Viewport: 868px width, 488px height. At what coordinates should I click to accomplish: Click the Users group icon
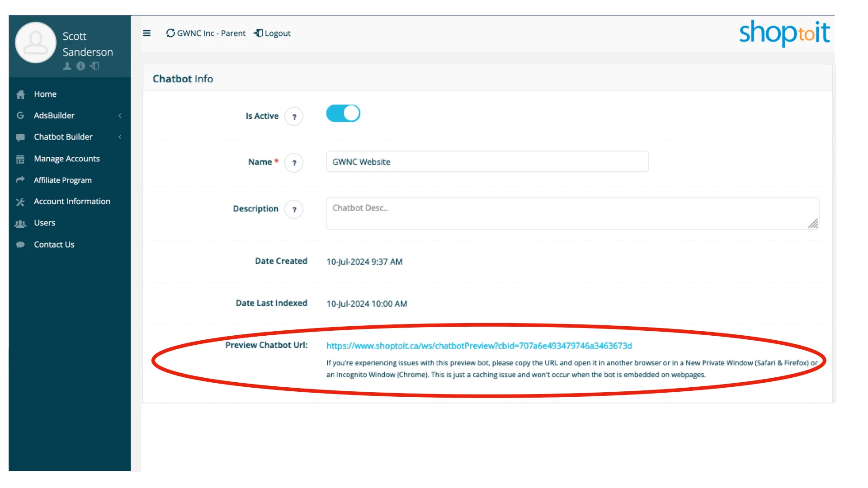(x=20, y=223)
